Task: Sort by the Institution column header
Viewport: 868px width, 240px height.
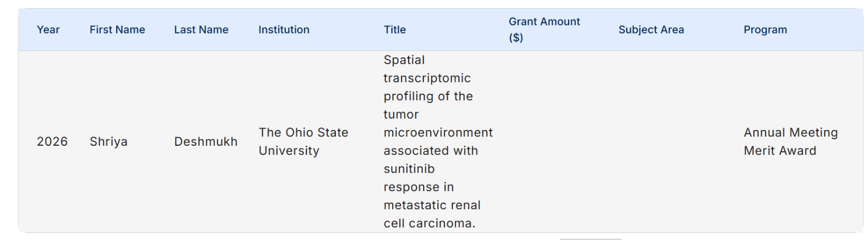Action: pyautogui.click(x=284, y=30)
